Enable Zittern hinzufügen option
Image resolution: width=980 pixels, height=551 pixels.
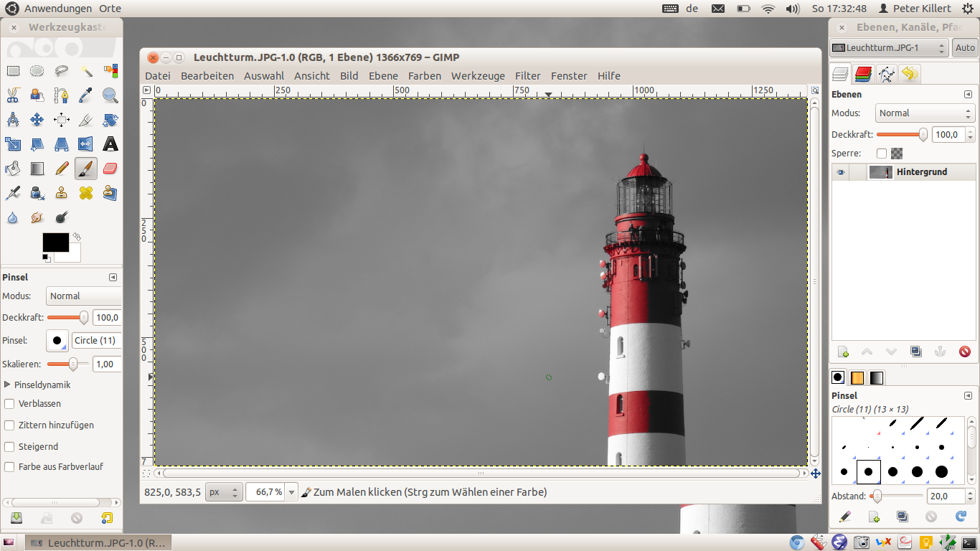click(x=9, y=425)
